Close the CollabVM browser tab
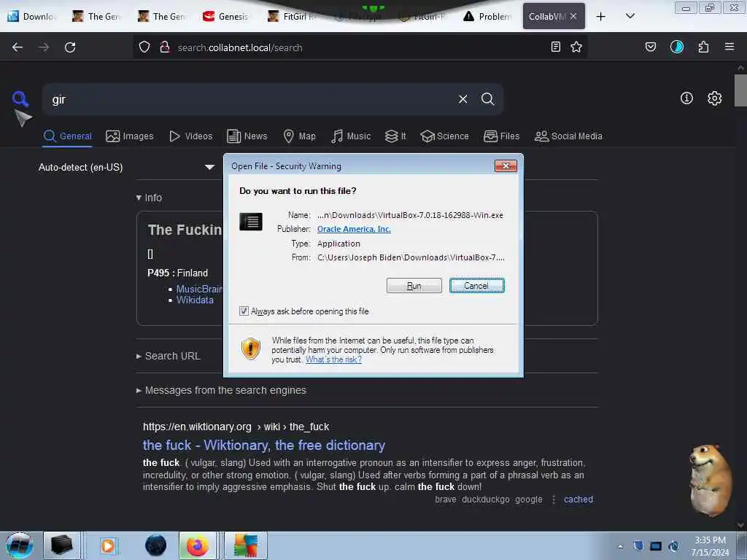 pos(573,16)
